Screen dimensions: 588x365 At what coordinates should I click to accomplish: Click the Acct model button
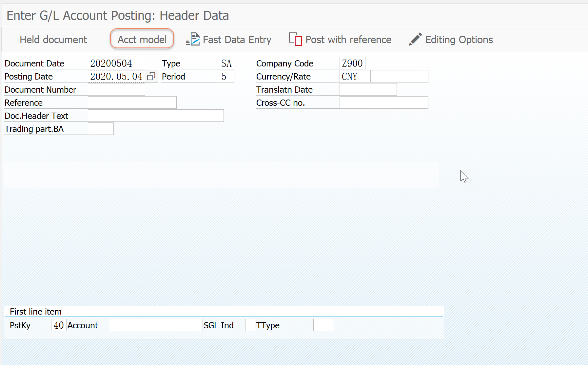click(142, 39)
